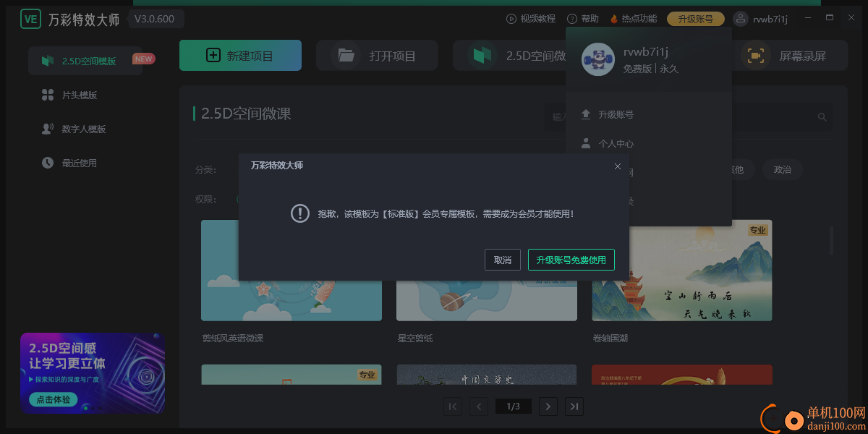Close the 万彩特效大师 dialog with X

(x=618, y=166)
